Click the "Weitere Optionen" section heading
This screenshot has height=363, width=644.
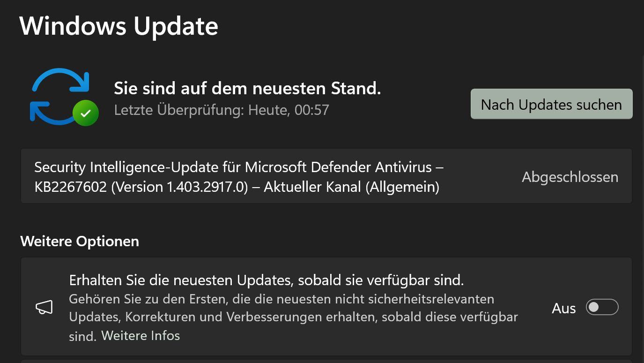tap(80, 241)
